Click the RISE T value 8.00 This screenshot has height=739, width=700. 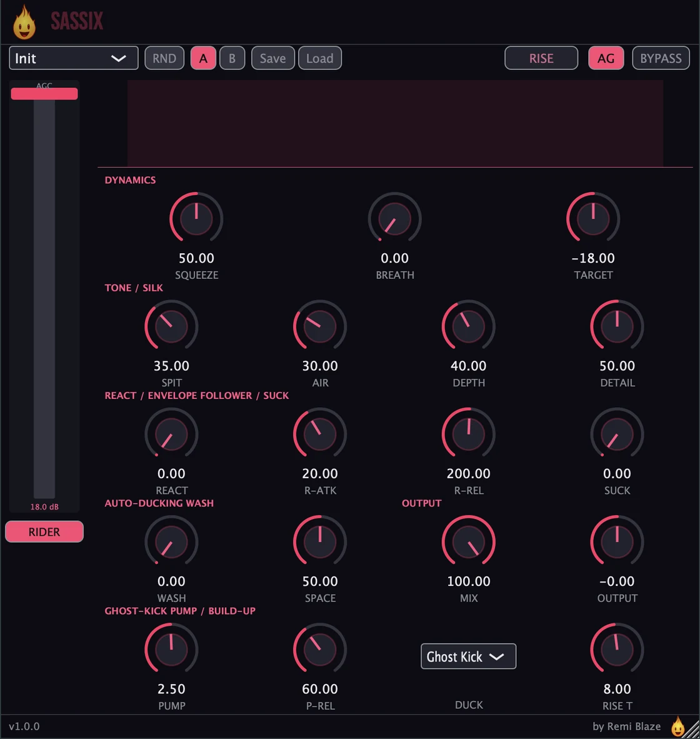(617, 689)
